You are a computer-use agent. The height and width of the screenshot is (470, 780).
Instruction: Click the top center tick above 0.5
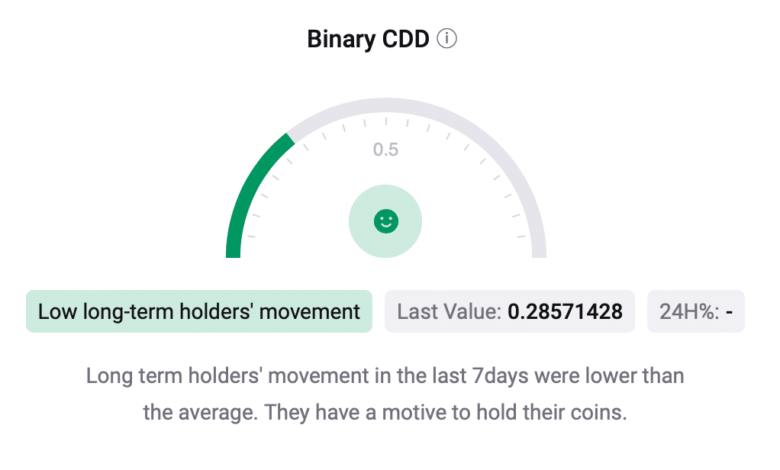(x=386, y=119)
